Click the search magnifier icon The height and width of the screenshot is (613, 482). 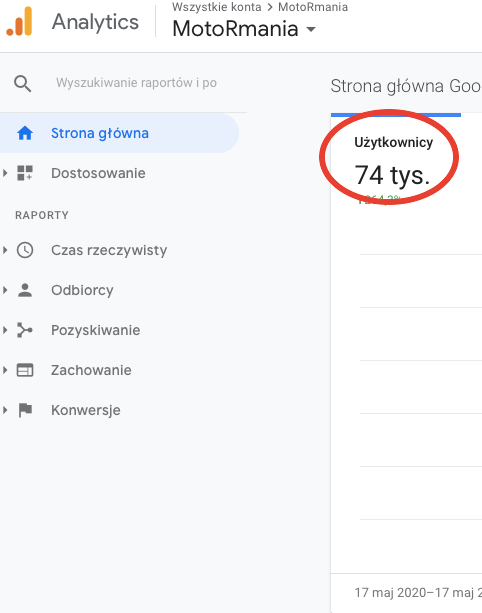(22, 83)
